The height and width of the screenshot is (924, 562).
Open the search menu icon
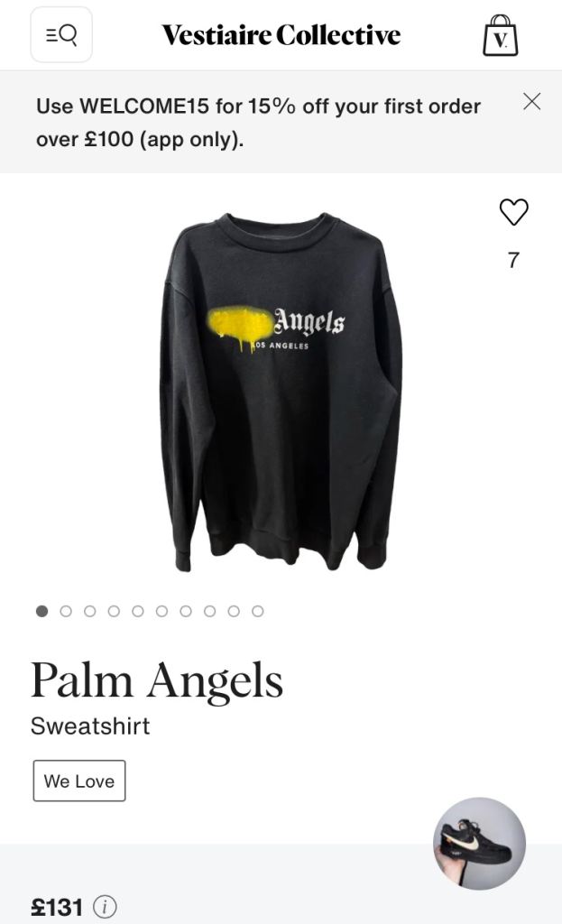(61, 35)
